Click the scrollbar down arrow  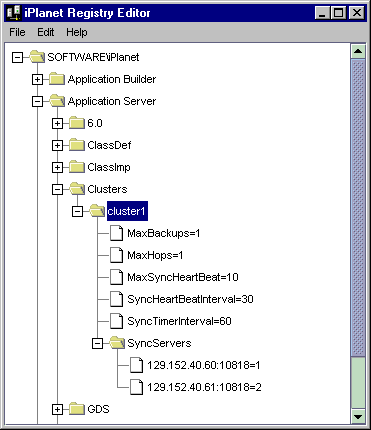358,416
